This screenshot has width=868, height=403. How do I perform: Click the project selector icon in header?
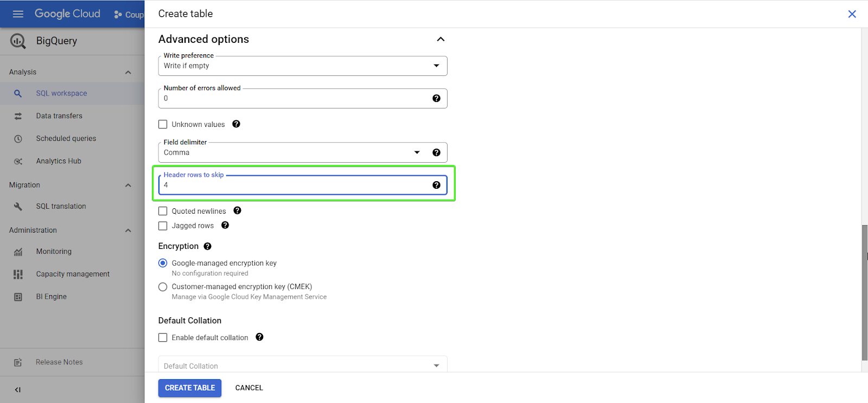118,15
